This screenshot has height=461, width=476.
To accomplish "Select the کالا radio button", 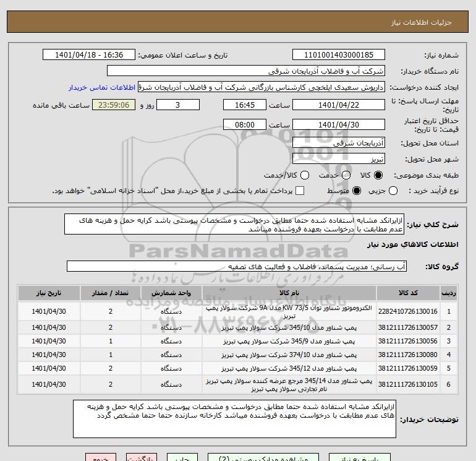I will point(378,175).
